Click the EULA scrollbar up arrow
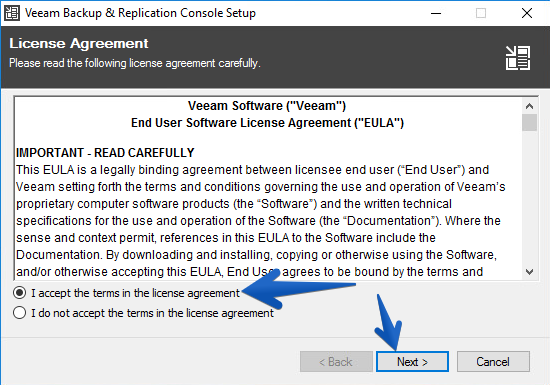This screenshot has width=550, height=385. [529, 106]
